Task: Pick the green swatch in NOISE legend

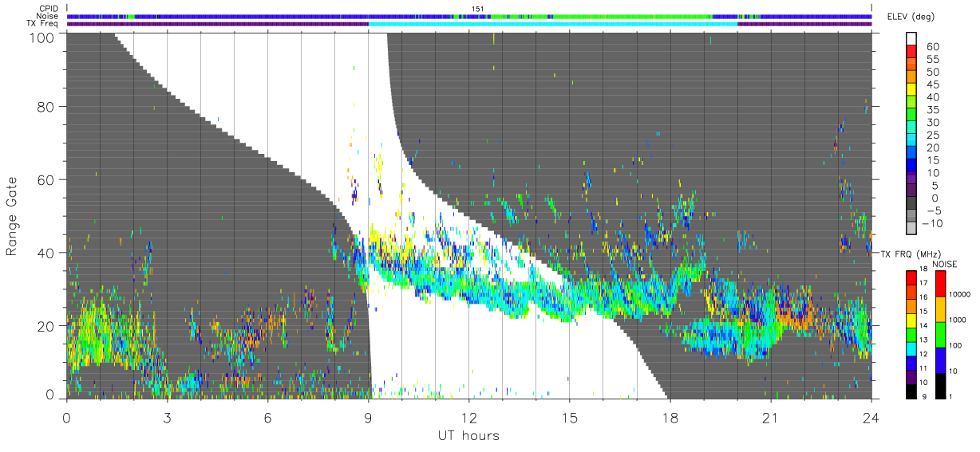Action: 939,334
